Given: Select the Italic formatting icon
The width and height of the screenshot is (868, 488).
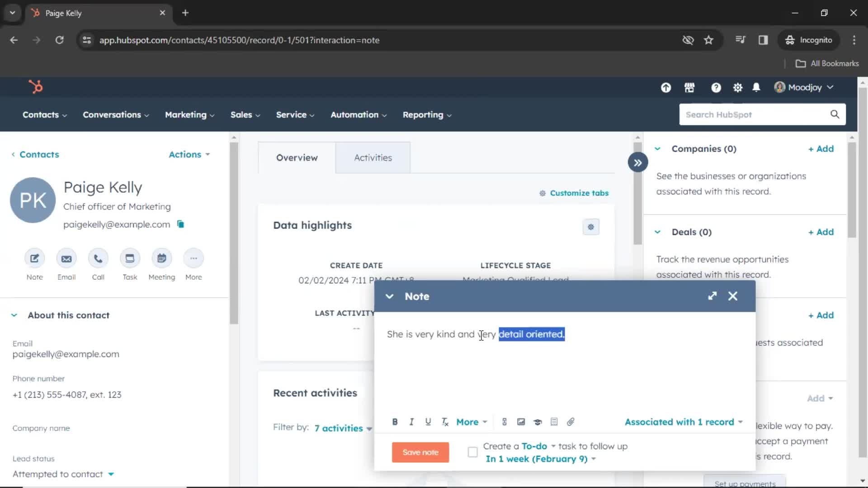Looking at the screenshot, I should [412, 422].
